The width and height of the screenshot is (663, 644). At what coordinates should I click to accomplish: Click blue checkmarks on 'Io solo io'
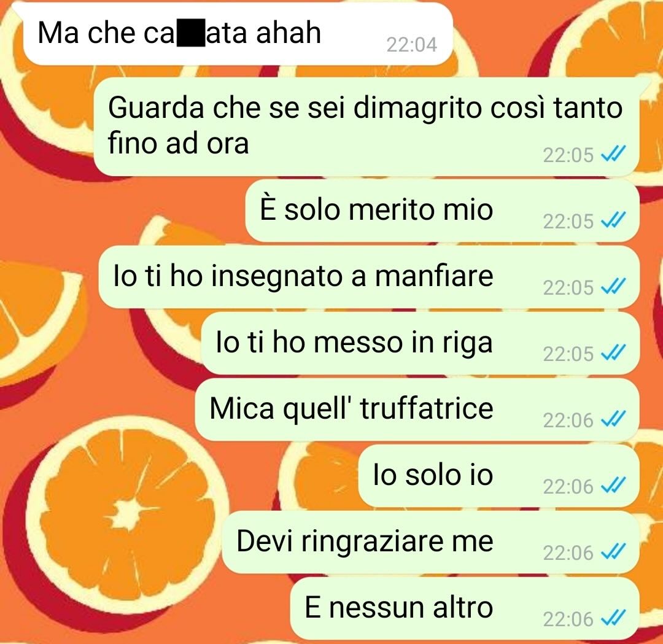[x=613, y=486]
